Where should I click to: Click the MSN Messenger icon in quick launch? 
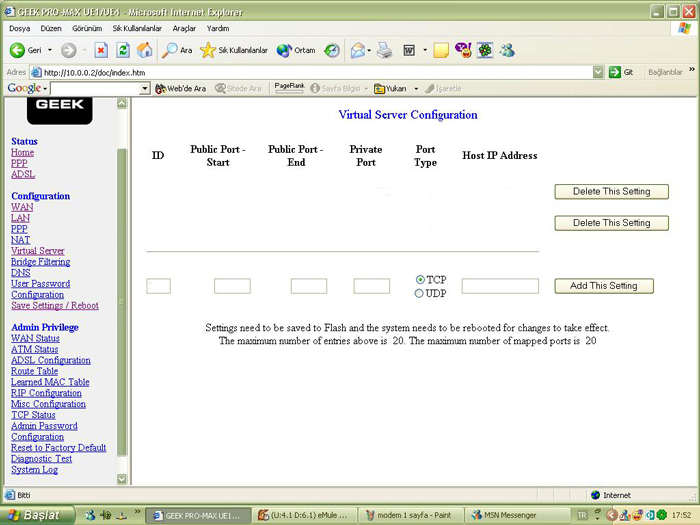[x=90, y=515]
